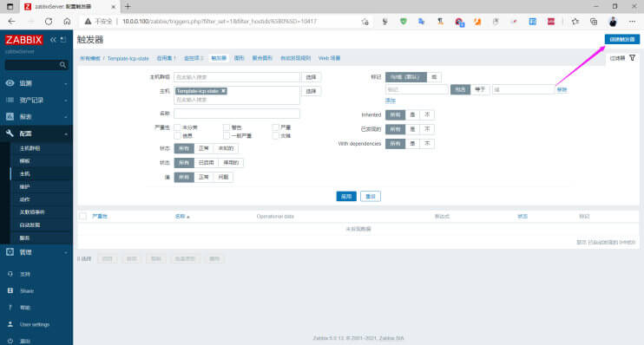Image resolution: width=644 pixels, height=345 pixels.
Task: Check the 警告 severity checkbox
Action: pos(227,127)
